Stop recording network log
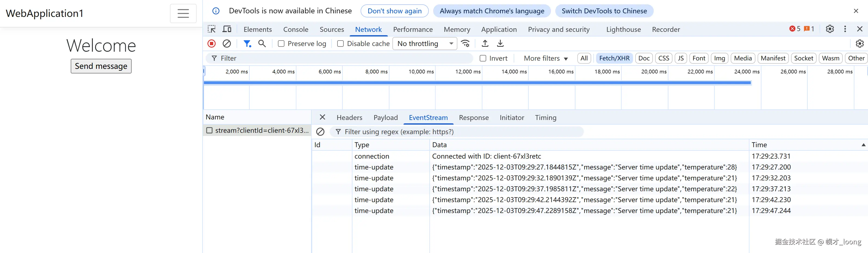The image size is (868, 253). point(212,44)
